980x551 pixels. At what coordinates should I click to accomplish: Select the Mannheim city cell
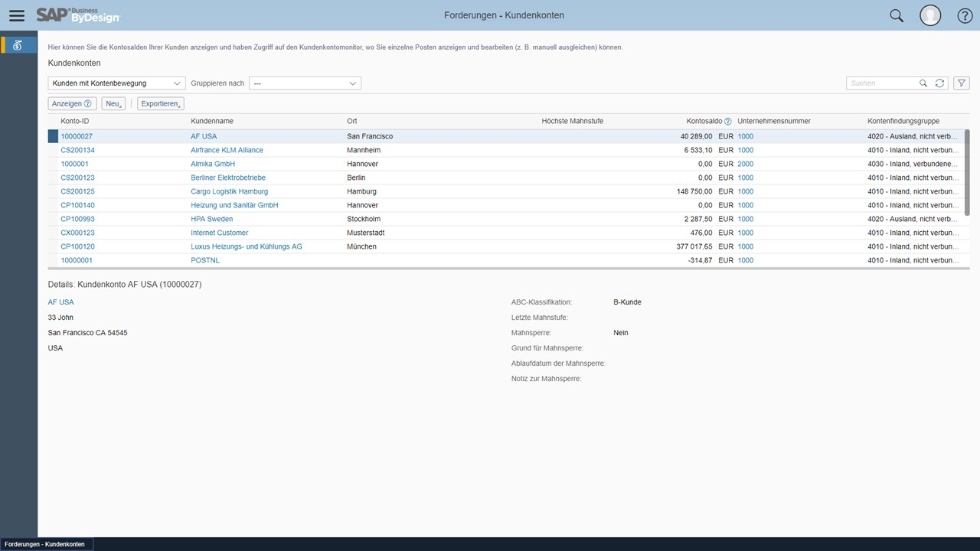[x=364, y=150]
